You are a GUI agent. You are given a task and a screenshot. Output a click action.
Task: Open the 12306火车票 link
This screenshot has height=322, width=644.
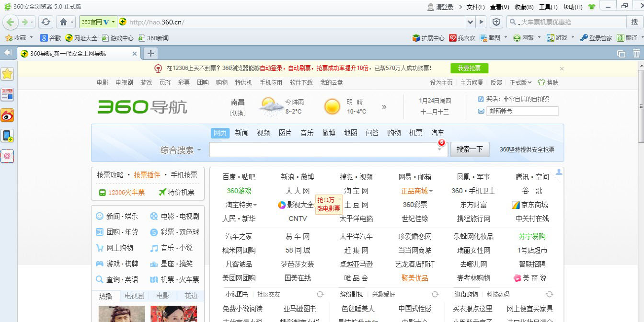pos(122,192)
